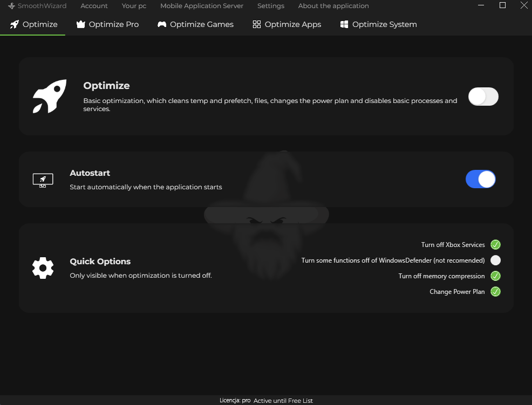Click the large rocket Optimize icon
532x405 pixels.
click(50, 97)
